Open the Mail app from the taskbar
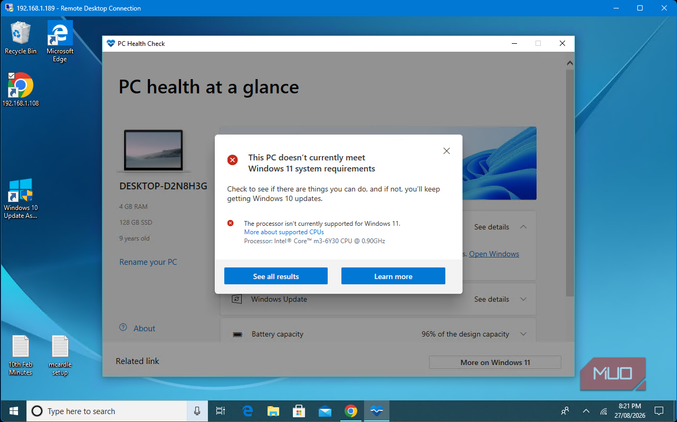 pos(325,411)
